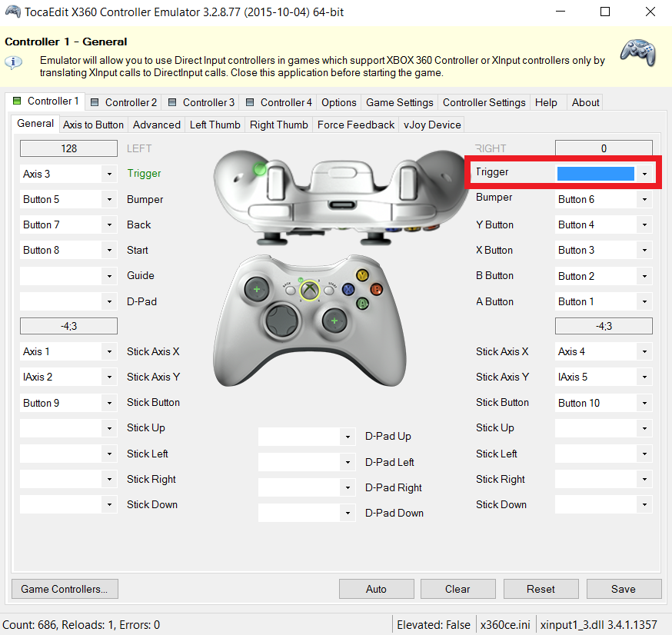The height and width of the screenshot is (635, 672).
Task: Select the Advanced sub-tab
Action: (x=156, y=125)
